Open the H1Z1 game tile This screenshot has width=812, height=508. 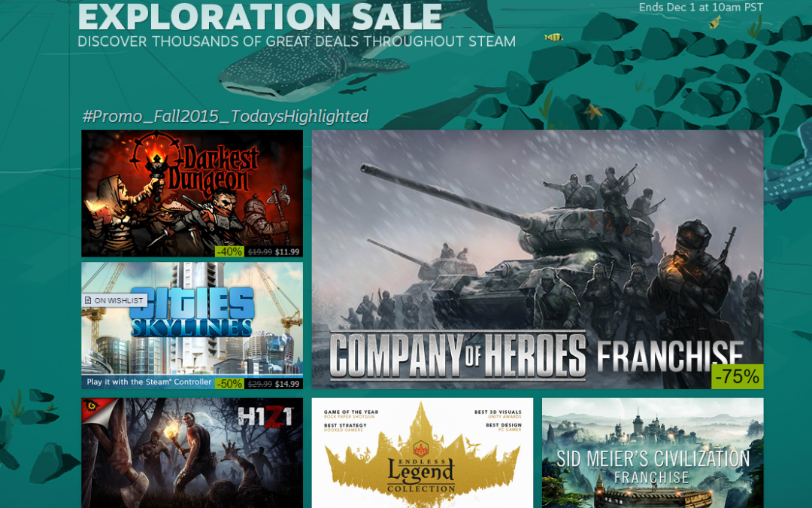pos(192,453)
